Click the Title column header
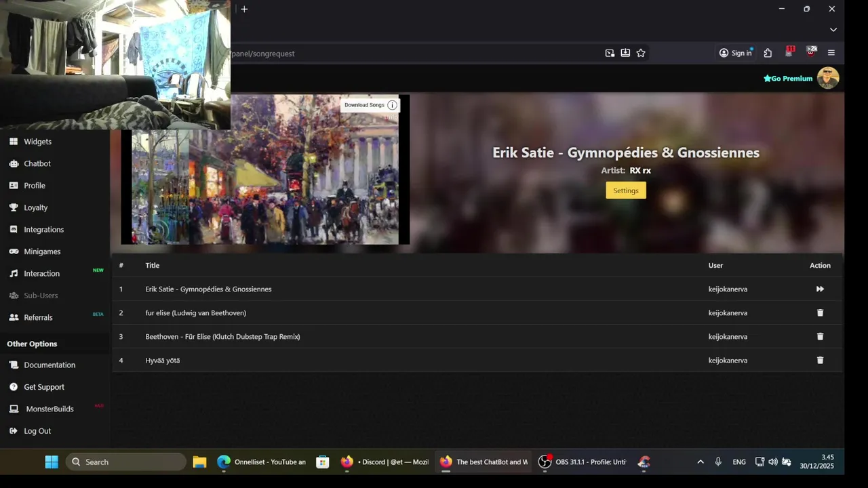Screen dimensions: 868x488 click(153, 265)
